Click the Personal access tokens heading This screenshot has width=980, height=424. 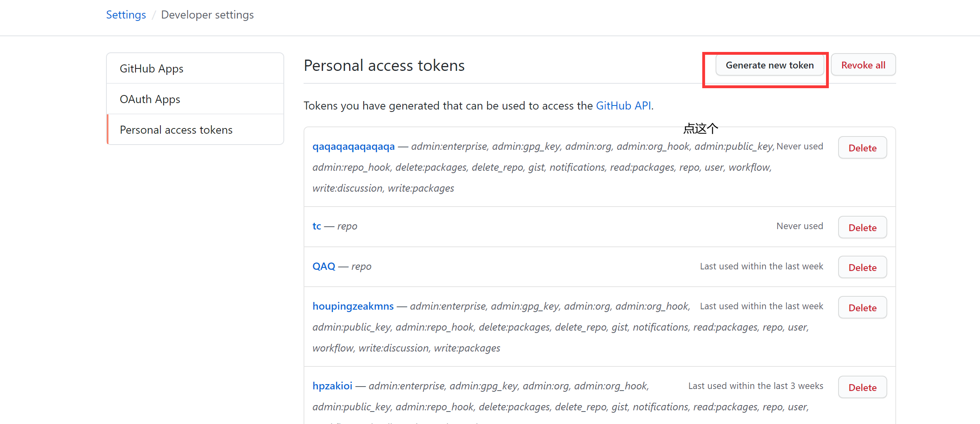[384, 65]
